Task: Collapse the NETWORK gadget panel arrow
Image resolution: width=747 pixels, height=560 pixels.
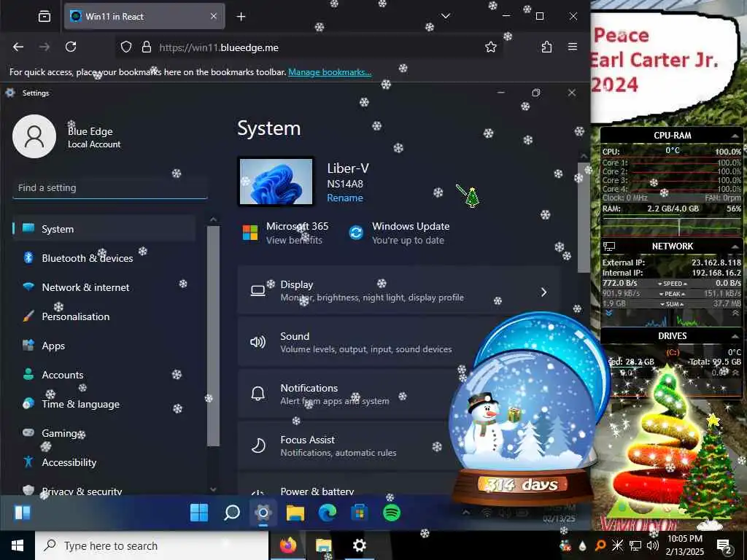Action: [x=735, y=246]
